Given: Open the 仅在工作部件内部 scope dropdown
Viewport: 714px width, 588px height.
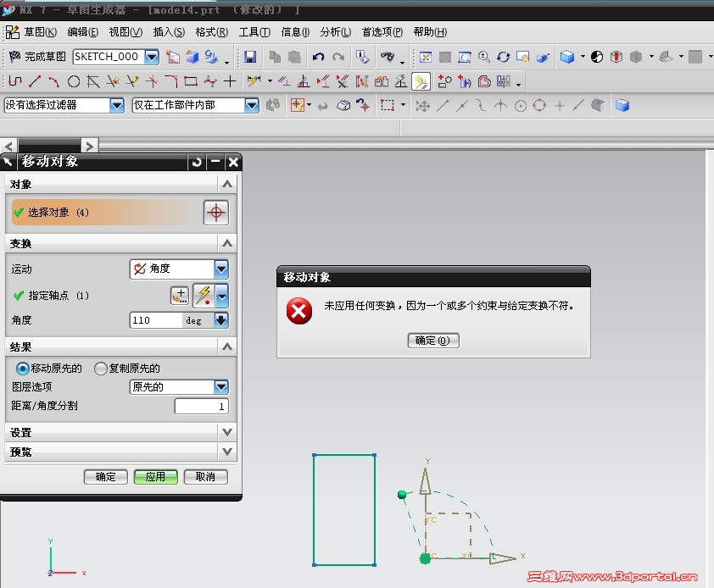Looking at the screenshot, I should click(x=252, y=106).
